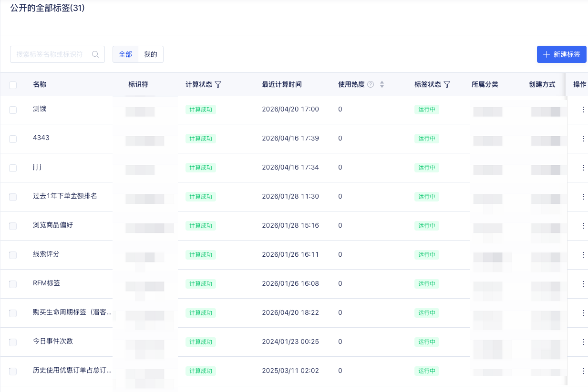This screenshot has height=392, width=588.
Task: Switch to the 全部 tab
Action: [x=125, y=54]
